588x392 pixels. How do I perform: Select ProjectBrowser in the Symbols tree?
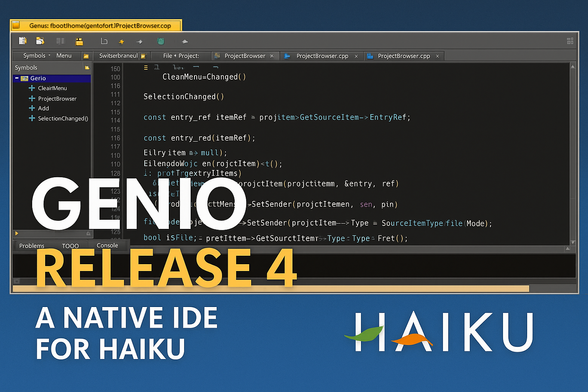57,99
